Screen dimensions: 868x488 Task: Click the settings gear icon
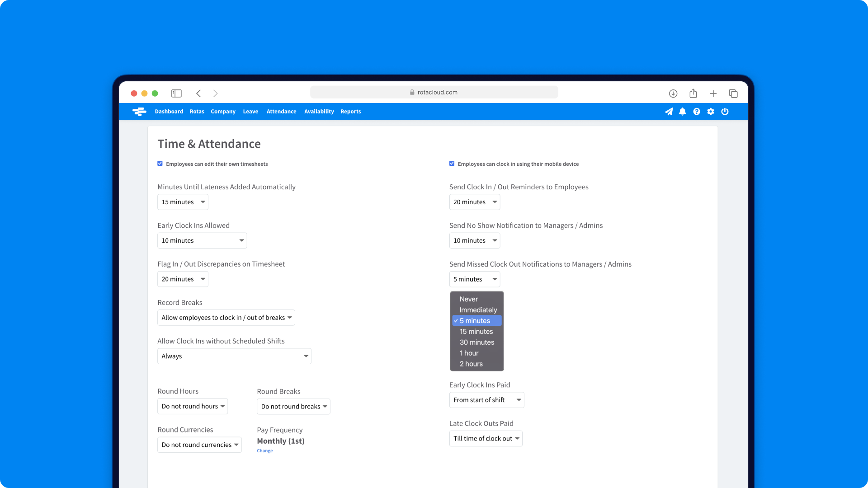coord(711,112)
